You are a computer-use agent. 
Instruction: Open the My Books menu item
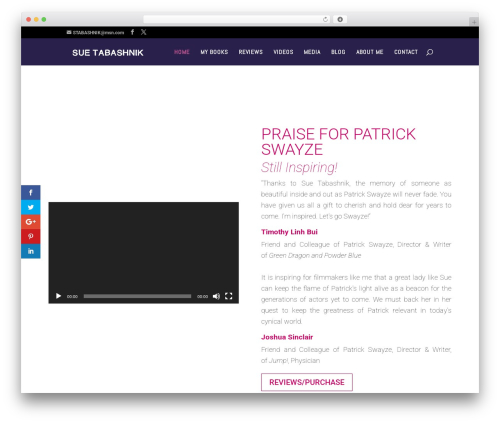tap(214, 52)
